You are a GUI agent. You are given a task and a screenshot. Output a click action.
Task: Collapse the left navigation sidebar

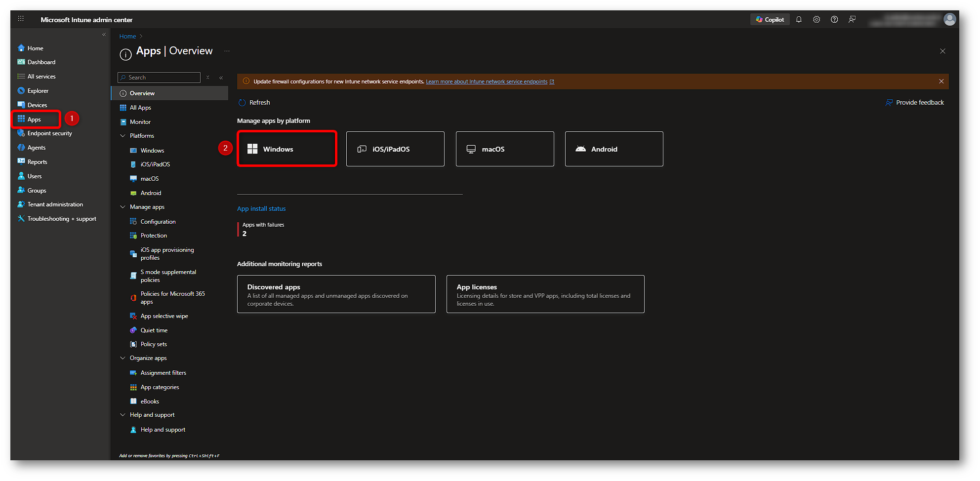pos(104,35)
